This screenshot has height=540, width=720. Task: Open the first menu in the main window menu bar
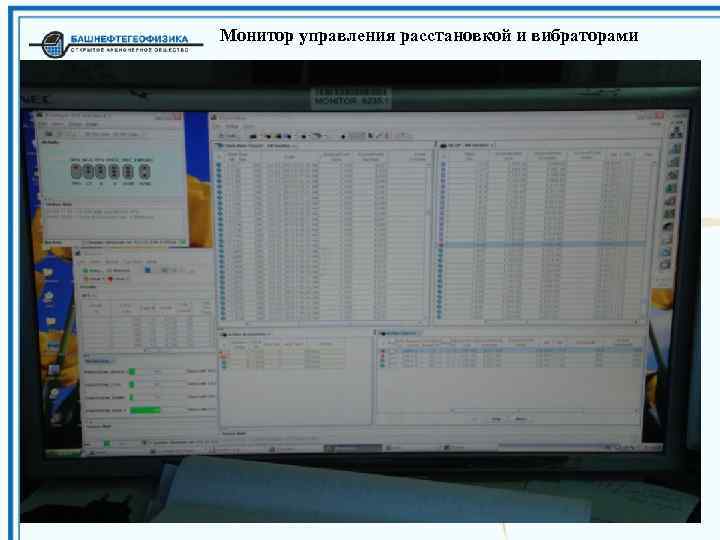point(219,126)
